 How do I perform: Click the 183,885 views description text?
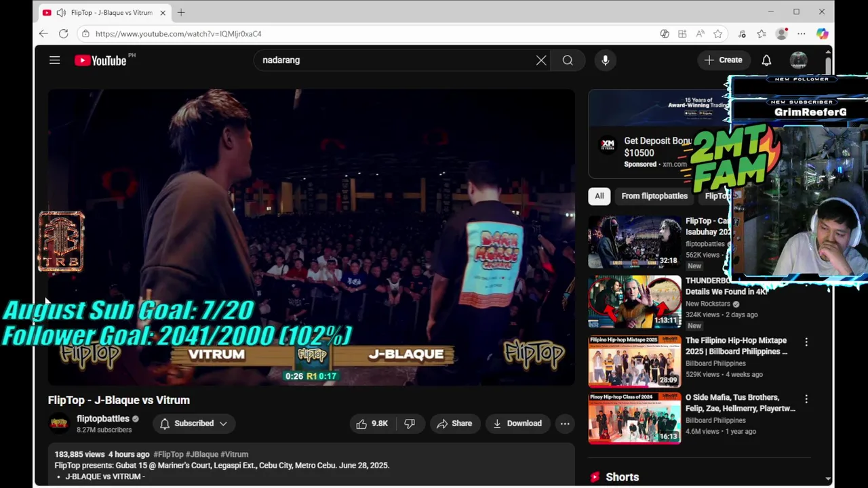click(x=80, y=455)
